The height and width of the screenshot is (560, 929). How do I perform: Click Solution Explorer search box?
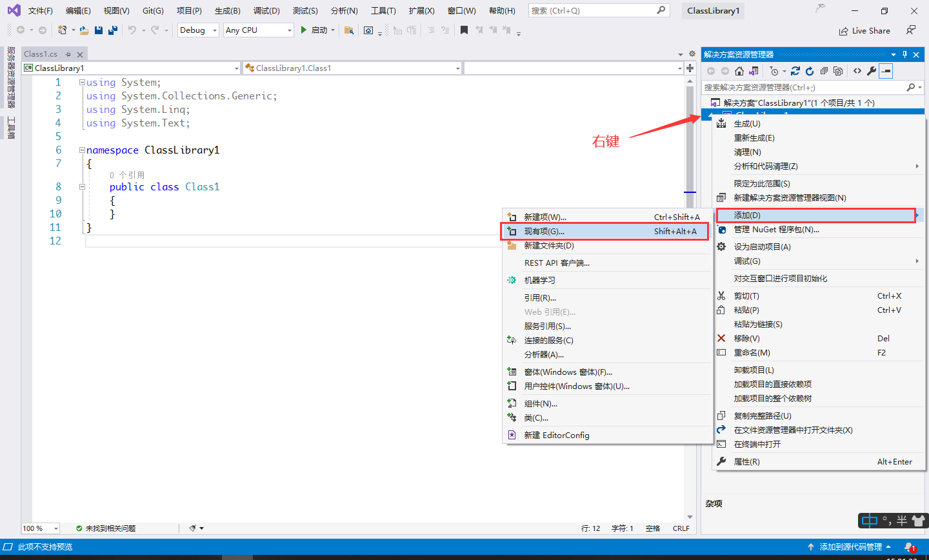tap(812, 87)
